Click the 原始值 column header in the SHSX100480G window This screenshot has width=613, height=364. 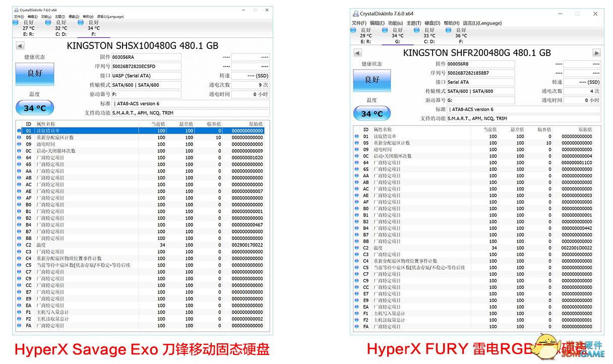pyautogui.click(x=256, y=124)
